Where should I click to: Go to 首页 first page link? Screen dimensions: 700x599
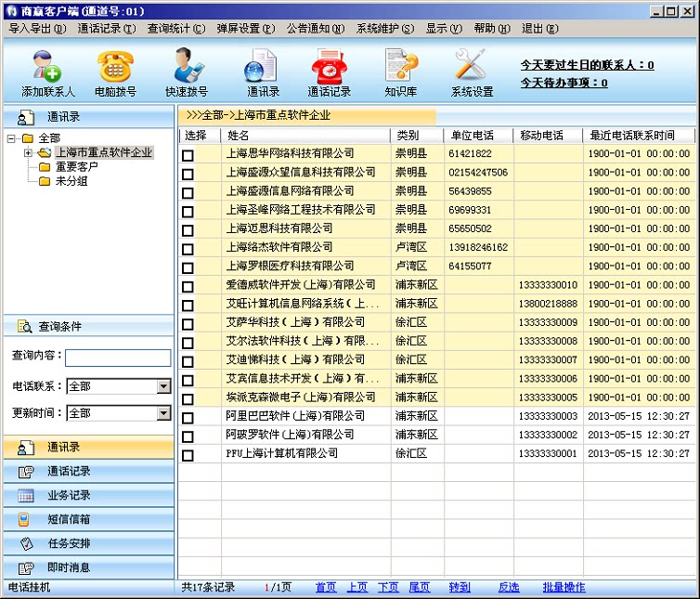pos(326,587)
